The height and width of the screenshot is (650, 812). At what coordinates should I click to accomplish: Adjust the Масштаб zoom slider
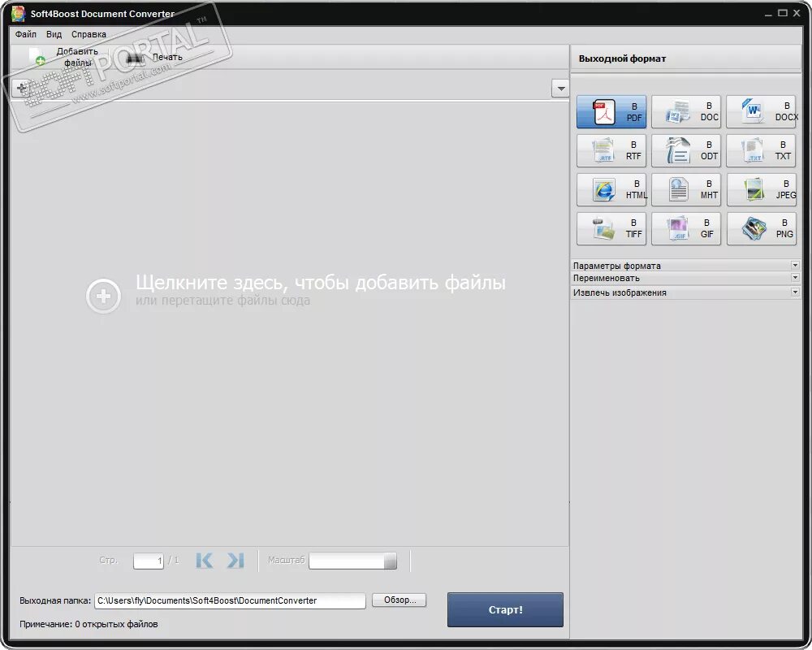(352, 561)
